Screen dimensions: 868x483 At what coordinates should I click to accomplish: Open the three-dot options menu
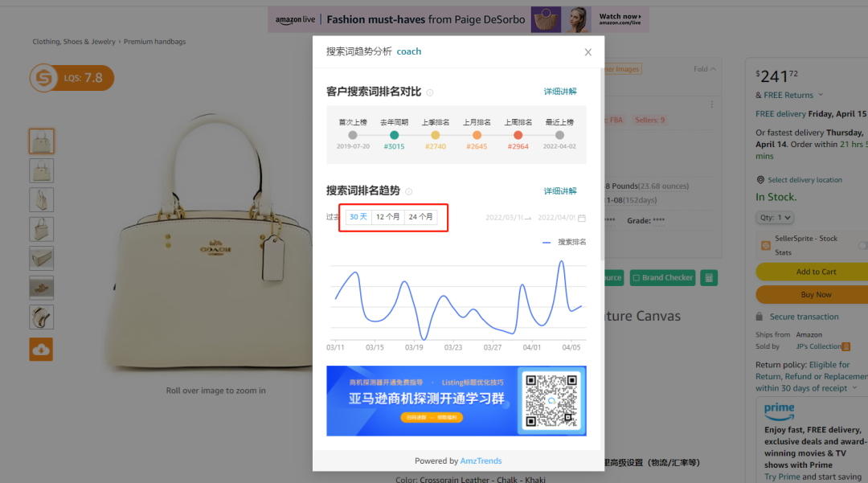[712, 104]
